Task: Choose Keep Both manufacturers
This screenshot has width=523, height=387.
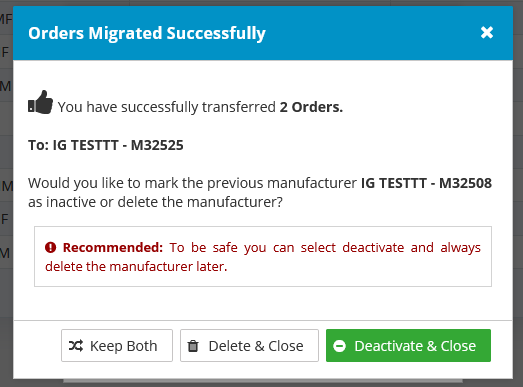Action: (117, 346)
